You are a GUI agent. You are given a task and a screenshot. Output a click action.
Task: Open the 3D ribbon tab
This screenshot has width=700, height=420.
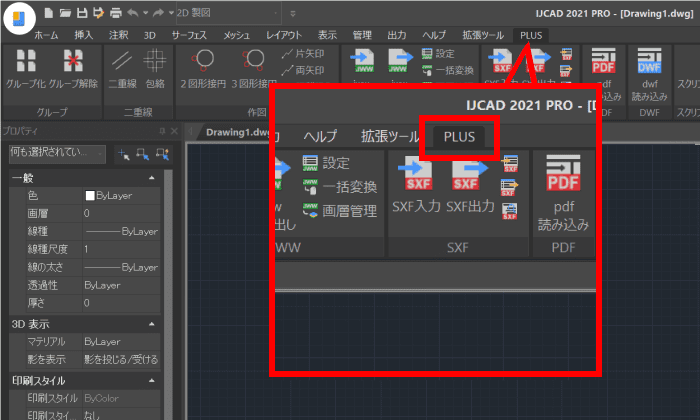pyautogui.click(x=150, y=35)
